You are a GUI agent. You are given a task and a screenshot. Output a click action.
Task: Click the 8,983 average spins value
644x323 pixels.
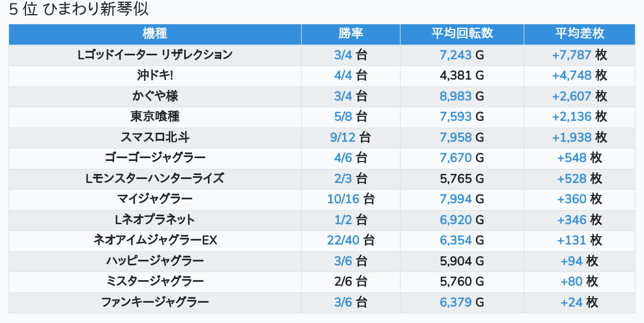point(455,96)
